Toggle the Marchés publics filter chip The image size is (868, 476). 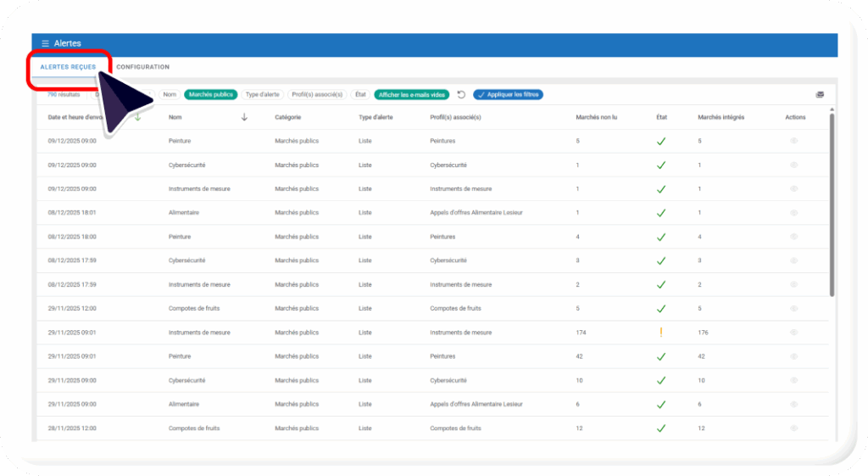tap(210, 95)
